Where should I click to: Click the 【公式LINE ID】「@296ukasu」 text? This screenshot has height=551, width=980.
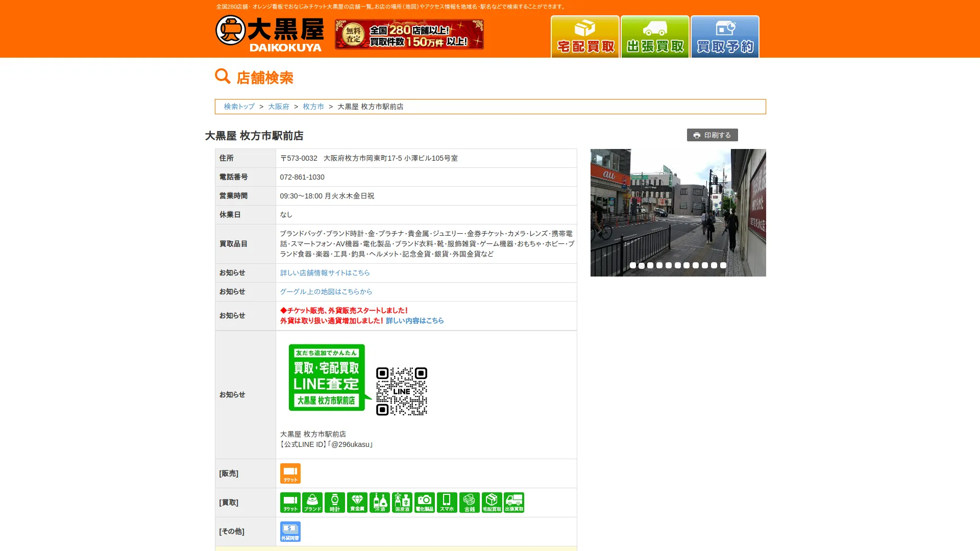point(327,444)
